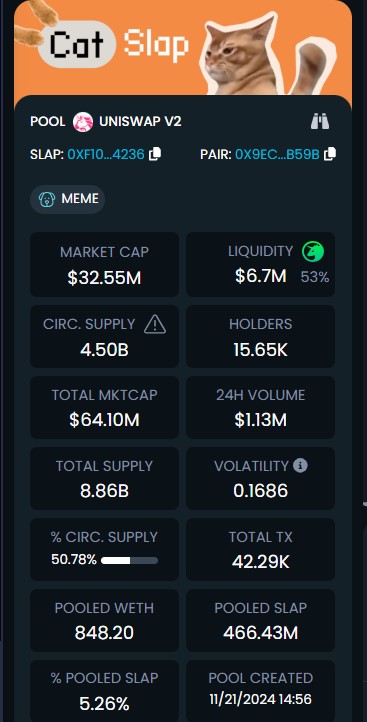Open the PAIR address link 0X9EC...B59B
This screenshot has width=367, height=722.
pyautogui.click(x=277, y=154)
